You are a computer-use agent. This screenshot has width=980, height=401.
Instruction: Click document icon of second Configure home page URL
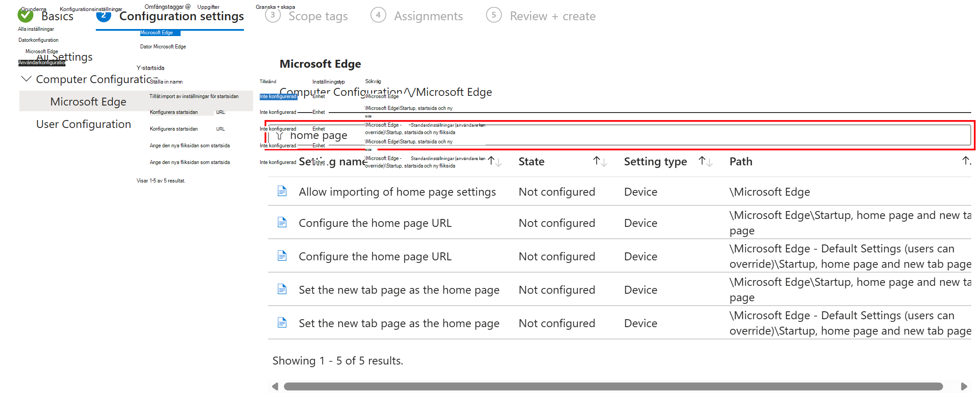pos(282,256)
